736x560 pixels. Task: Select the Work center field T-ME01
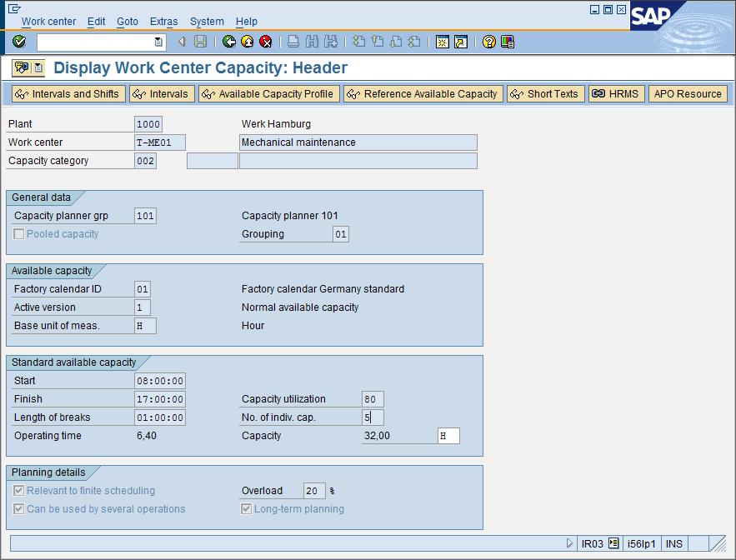(159, 142)
